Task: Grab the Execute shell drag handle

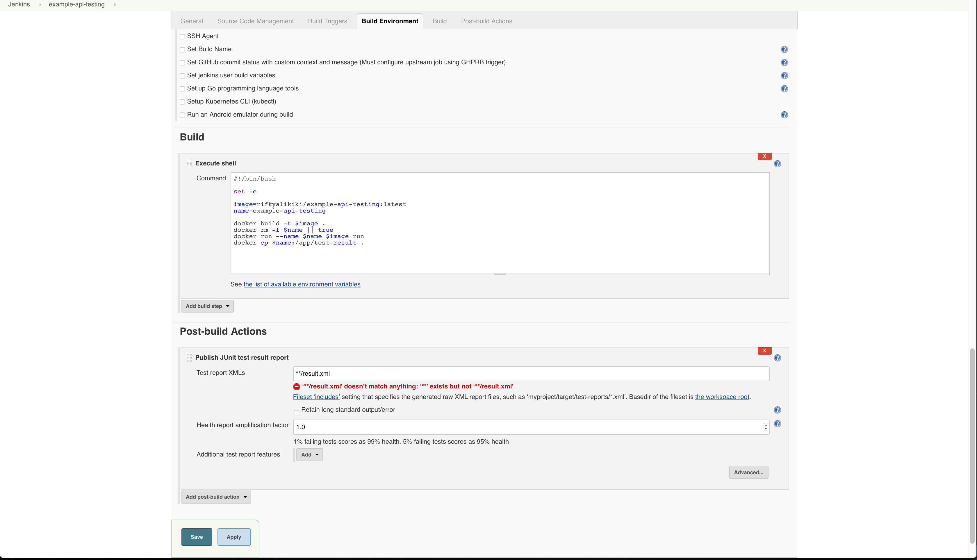Action: tap(190, 163)
